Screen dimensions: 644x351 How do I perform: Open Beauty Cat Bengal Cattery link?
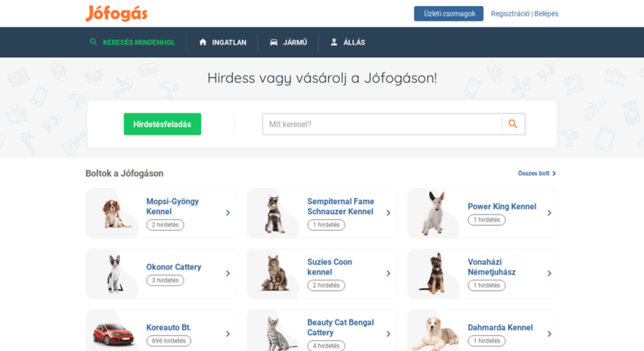341,328
